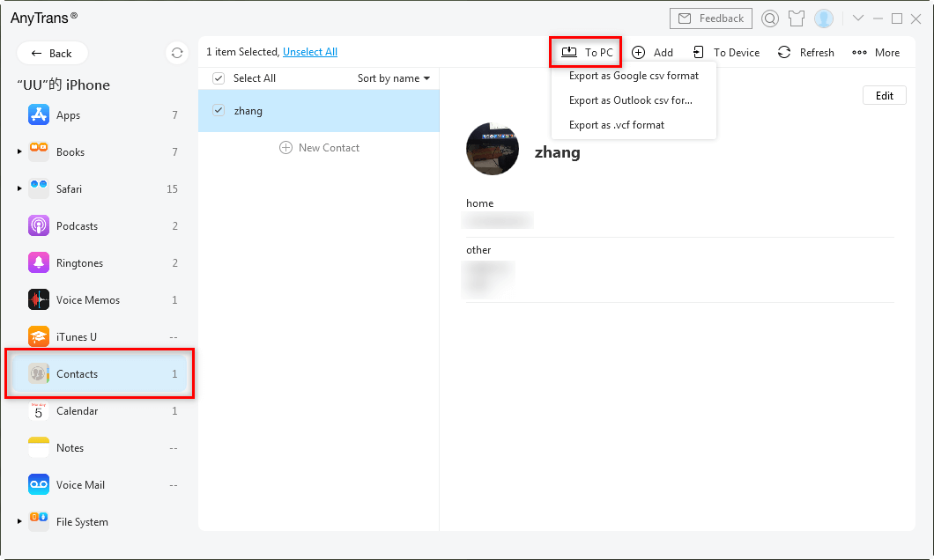Click the Edit contact button

tap(884, 95)
